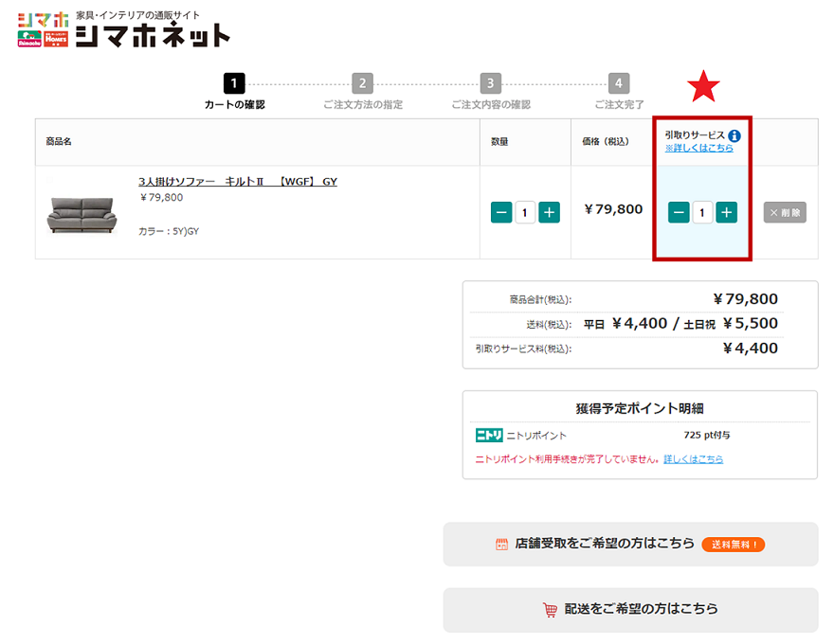834x644 pixels.
Task: Choose 店舗受取をご希望の方はこちら store pickup
Action: coord(630,545)
